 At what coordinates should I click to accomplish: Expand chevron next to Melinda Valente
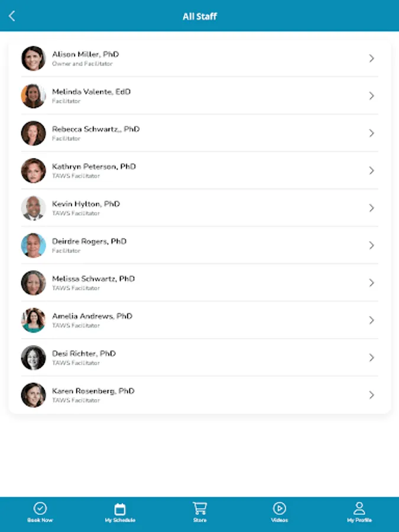(371, 96)
